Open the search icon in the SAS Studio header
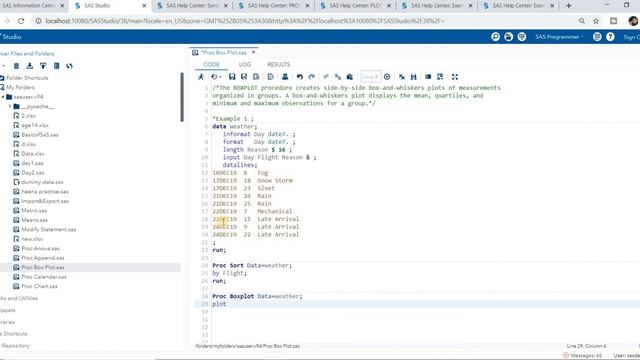Viewport: 640px width, 360px height. point(495,37)
